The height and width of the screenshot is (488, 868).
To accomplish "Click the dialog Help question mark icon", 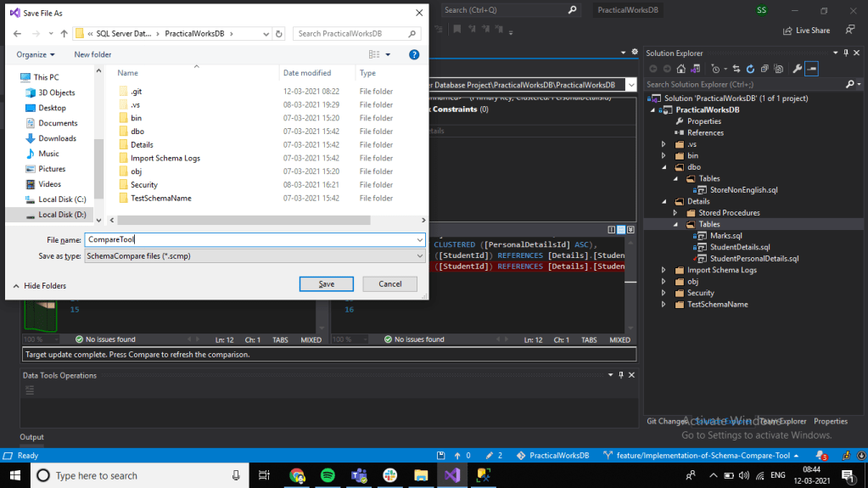I will [414, 54].
